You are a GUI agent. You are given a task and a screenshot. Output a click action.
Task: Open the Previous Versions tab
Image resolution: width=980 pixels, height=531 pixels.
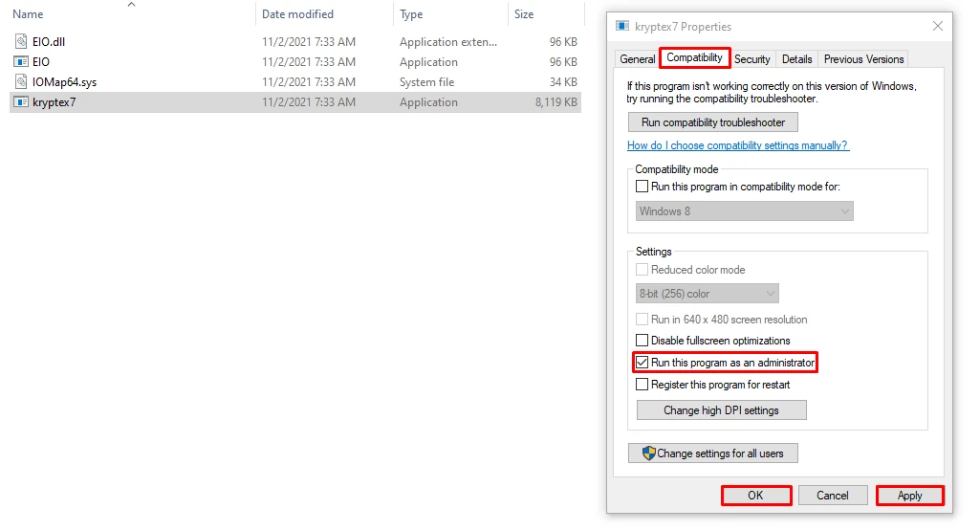[863, 59]
